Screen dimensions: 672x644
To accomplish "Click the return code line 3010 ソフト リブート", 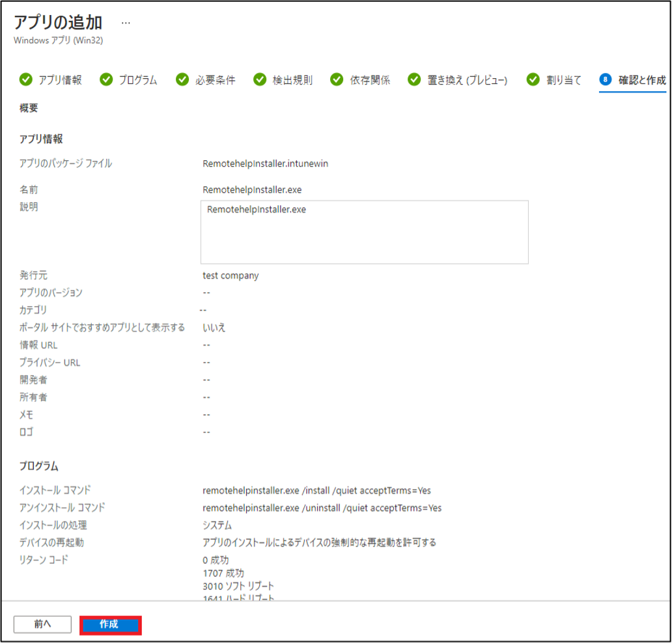I will [238, 587].
